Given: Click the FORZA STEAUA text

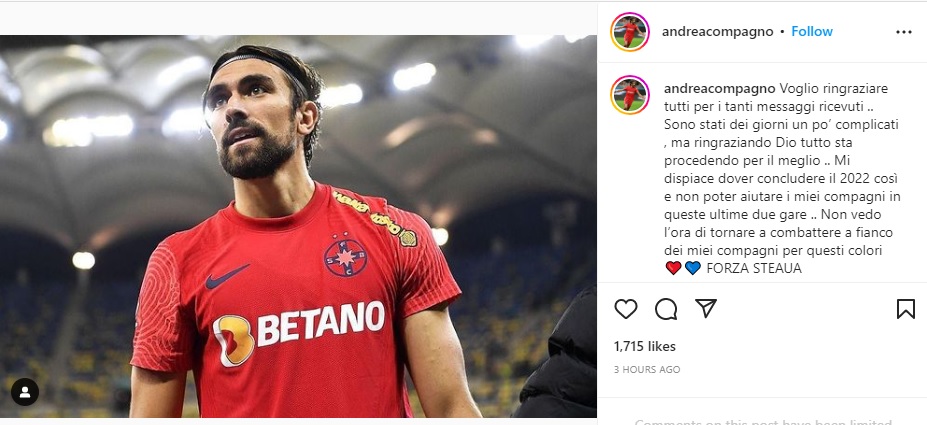Looking at the screenshot, I should (754, 268).
